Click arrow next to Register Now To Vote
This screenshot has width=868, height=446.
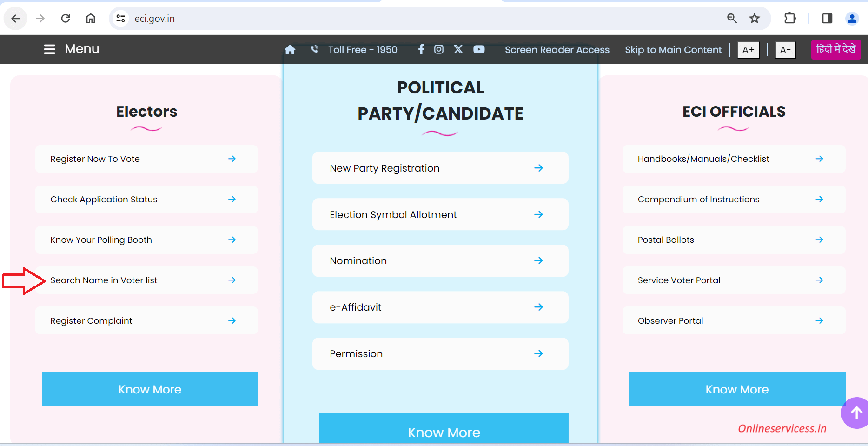pyautogui.click(x=232, y=159)
